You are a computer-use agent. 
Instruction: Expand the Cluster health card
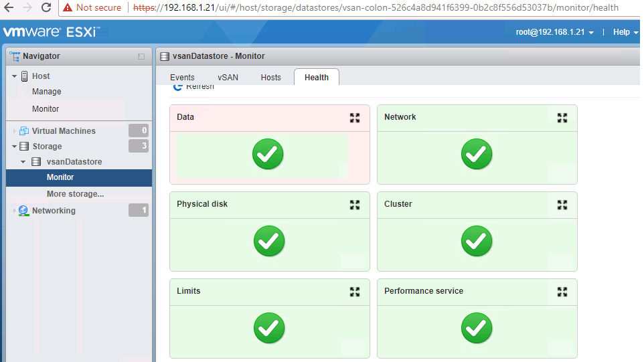[562, 205]
